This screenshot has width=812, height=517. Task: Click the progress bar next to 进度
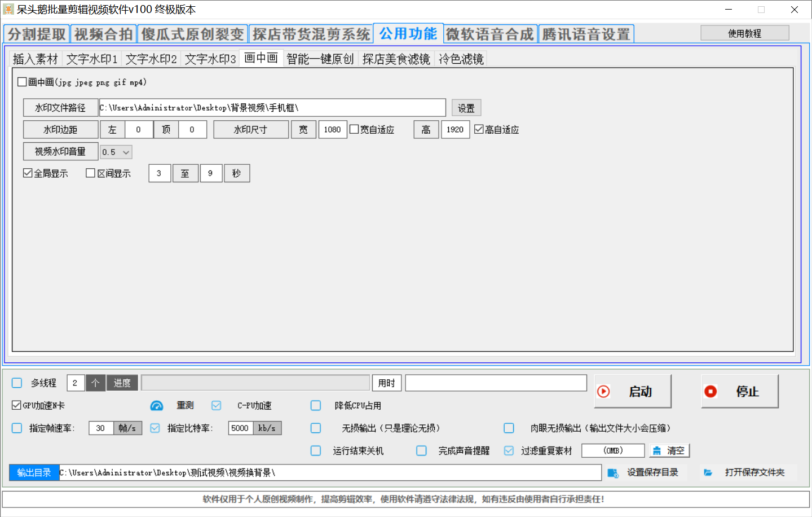[x=255, y=383]
